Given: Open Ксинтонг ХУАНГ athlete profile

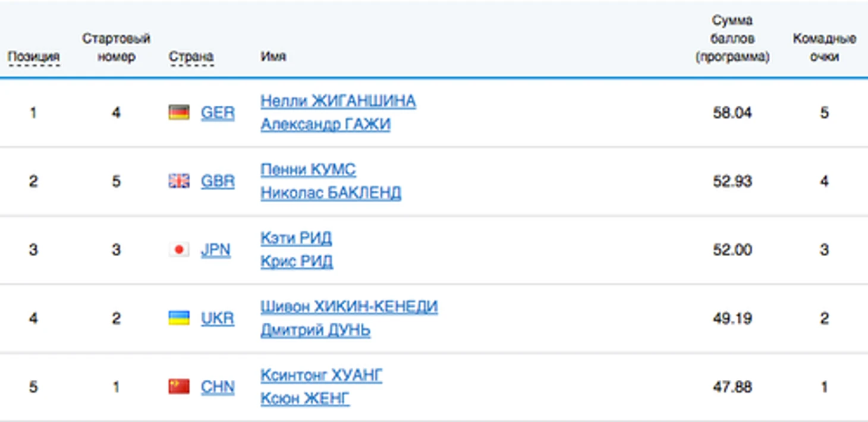Looking at the screenshot, I should 321,376.
